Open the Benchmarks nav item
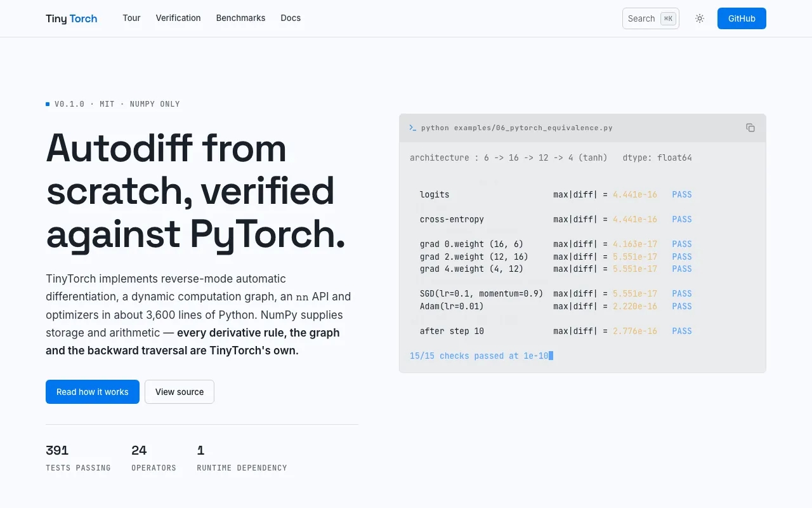Viewport: 812px width, 508px height. (240, 18)
